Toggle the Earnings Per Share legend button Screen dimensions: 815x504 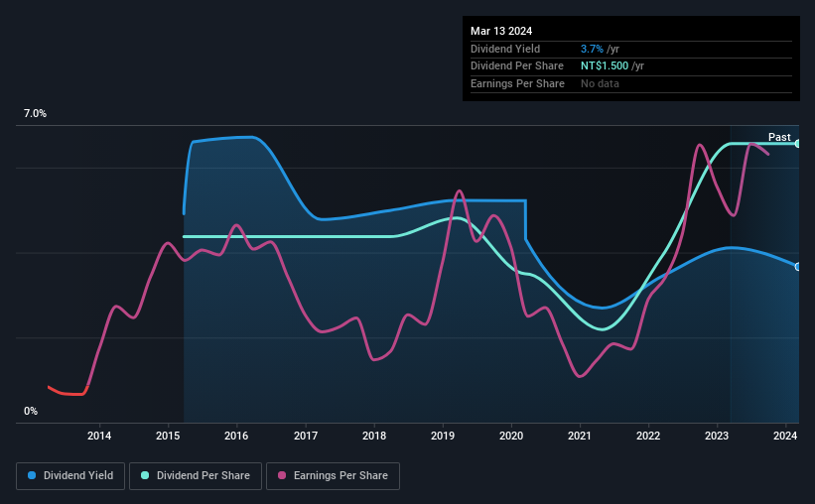[x=333, y=476]
